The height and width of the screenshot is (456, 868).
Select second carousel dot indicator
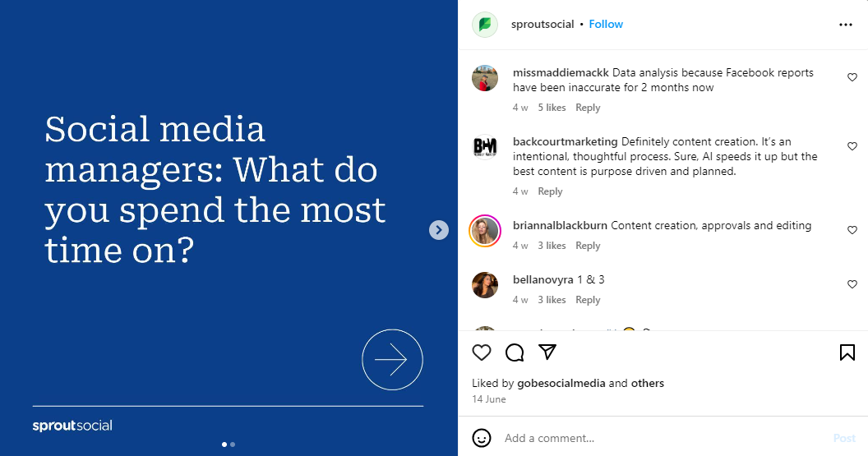233,444
